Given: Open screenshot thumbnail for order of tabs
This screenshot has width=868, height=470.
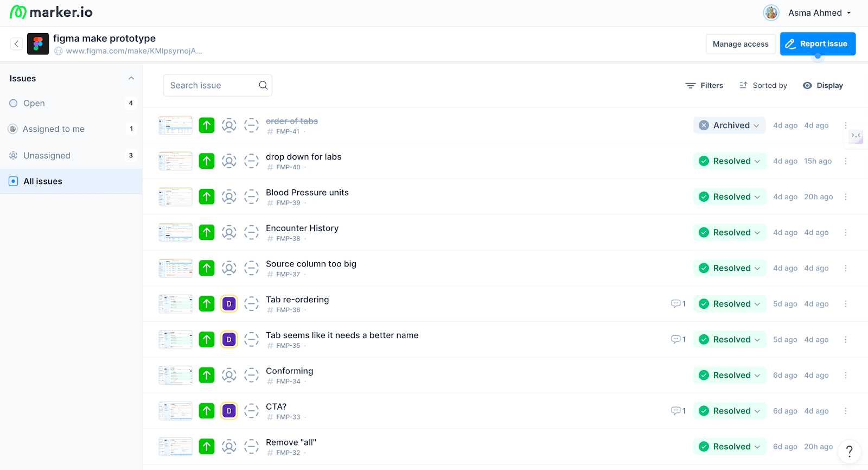Looking at the screenshot, I should tap(175, 125).
